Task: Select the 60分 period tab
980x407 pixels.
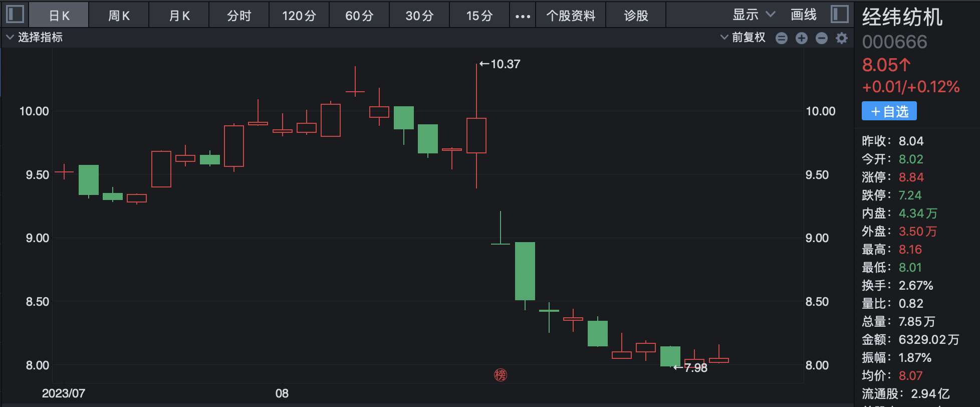Action: tap(359, 16)
